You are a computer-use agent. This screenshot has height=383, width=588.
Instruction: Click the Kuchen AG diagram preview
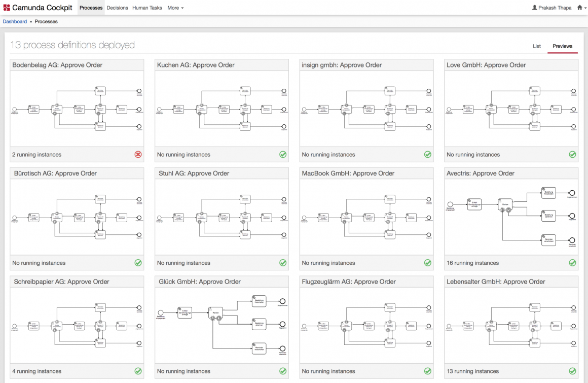[x=222, y=109]
